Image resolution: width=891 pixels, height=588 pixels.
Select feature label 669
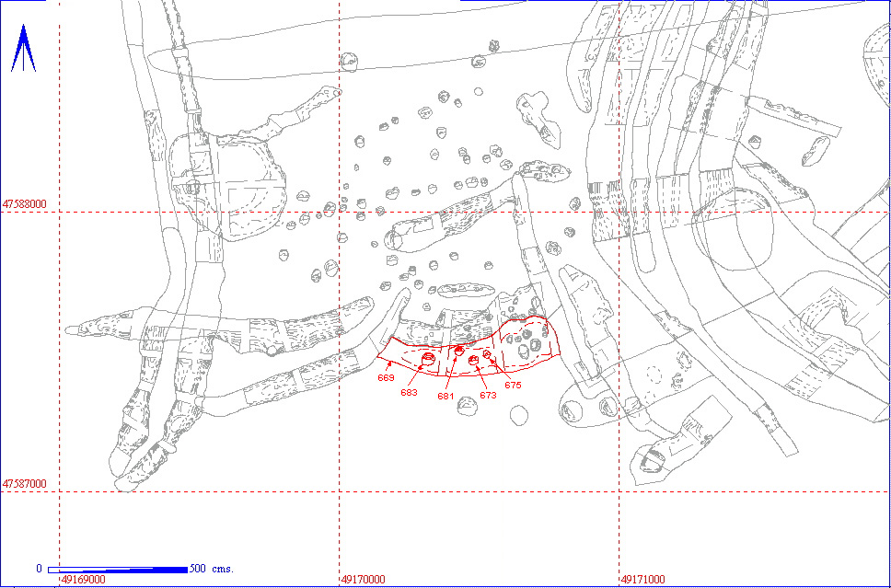(x=386, y=378)
